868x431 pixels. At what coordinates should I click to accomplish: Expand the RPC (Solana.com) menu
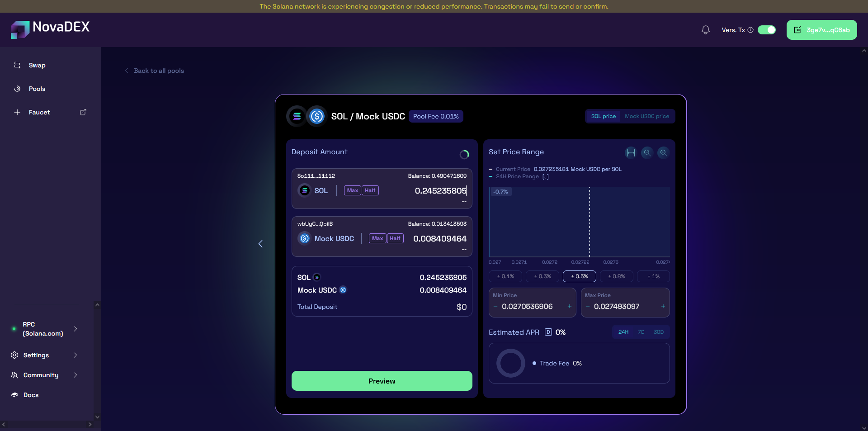tap(75, 329)
